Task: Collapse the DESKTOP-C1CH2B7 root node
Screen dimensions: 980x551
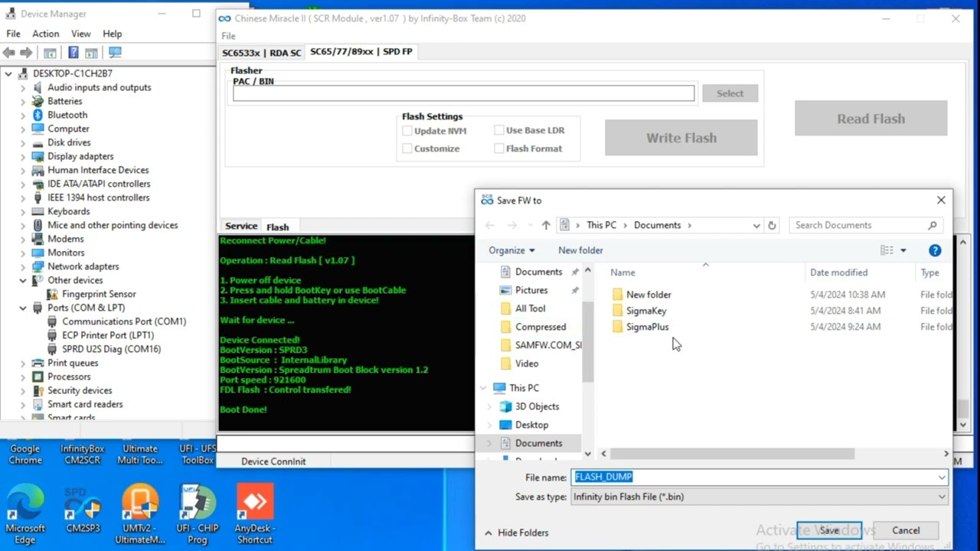Action: [x=8, y=73]
